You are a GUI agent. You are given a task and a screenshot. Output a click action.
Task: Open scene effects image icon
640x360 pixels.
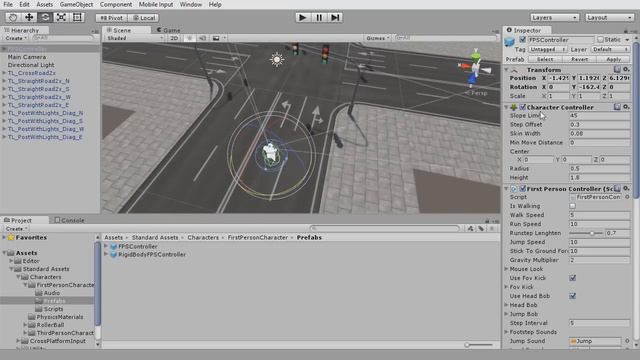click(216, 38)
